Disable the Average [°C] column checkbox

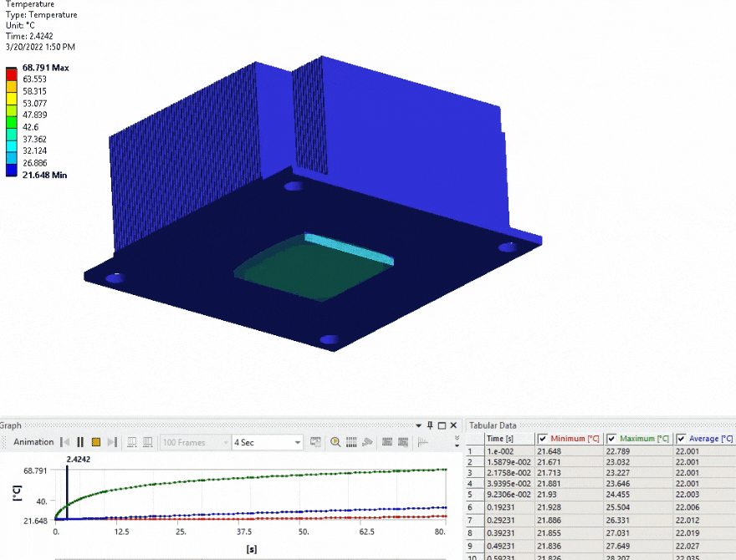coord(681,439)
